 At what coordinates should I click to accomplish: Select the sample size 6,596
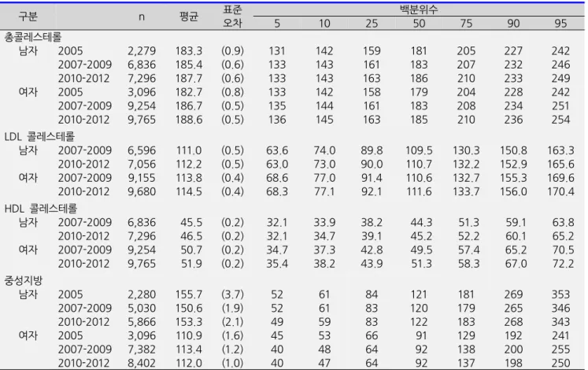[142, 150]
